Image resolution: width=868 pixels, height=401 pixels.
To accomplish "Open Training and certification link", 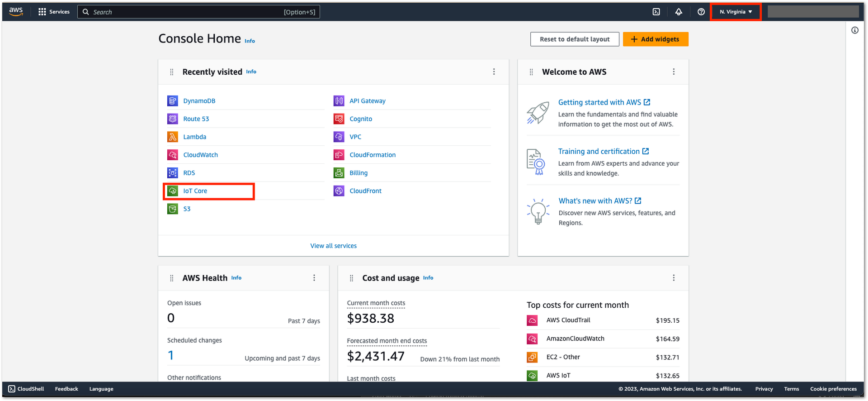I will pyautogui.click(x=604, y=151).
